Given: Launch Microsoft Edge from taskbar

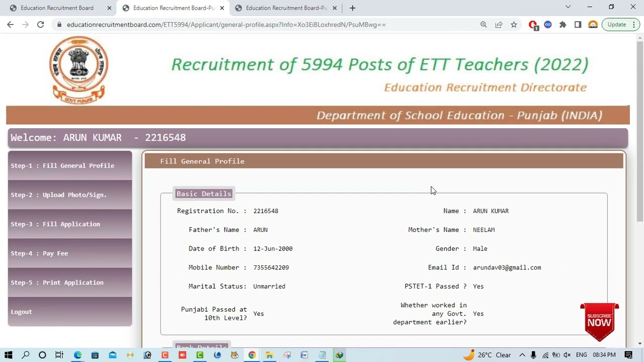Looking at the screenshot, I should pyautogui.click(x=77, y=355).
